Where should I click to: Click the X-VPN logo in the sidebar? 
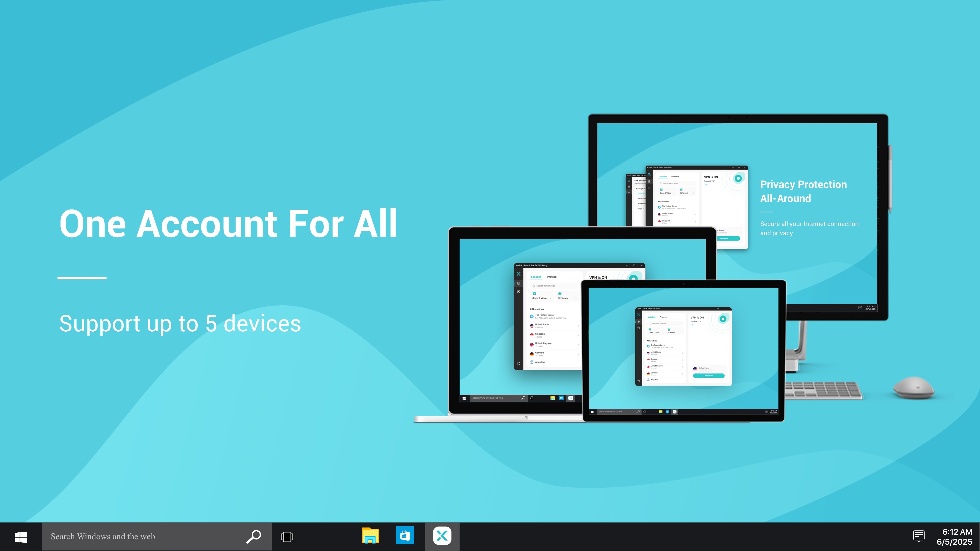tap(519, 274)
